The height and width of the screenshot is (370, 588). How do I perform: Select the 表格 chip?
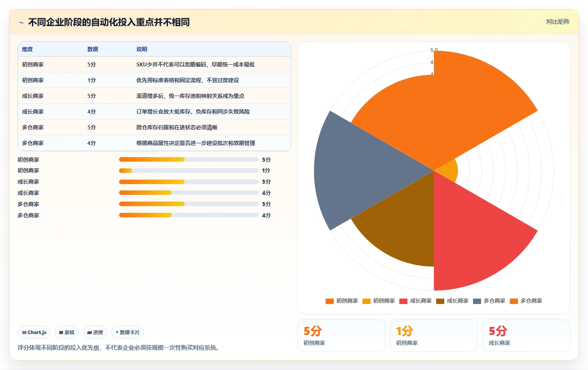point(66,332)
